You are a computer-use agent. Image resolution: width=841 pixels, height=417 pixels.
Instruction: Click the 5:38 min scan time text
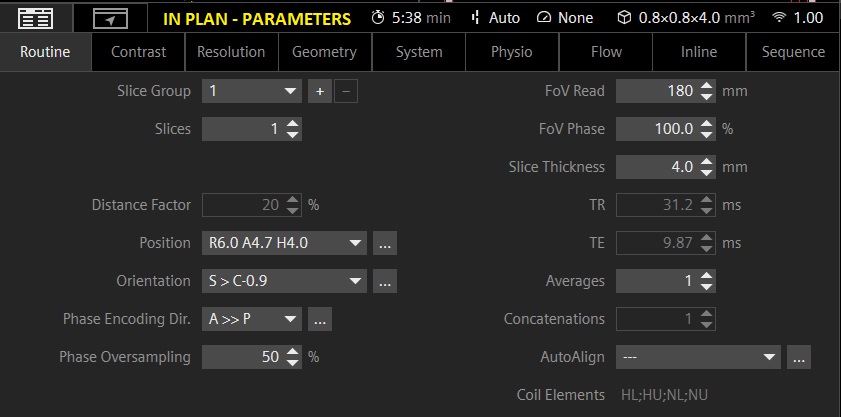tap(421, 18)
